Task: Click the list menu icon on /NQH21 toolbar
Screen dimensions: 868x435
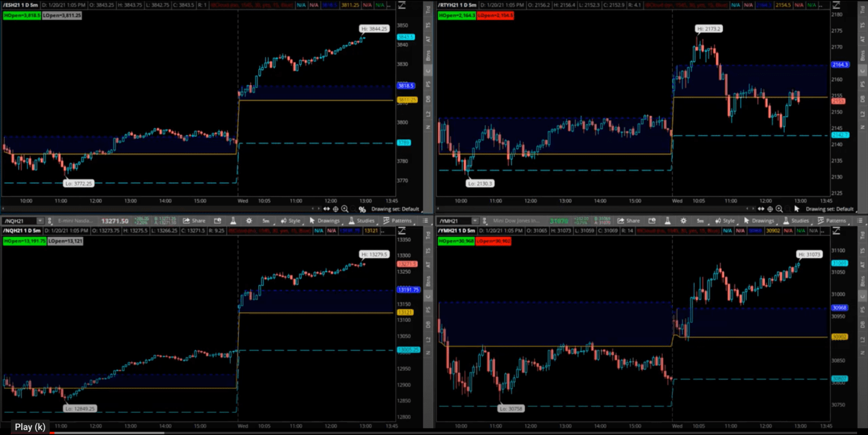Action: click(x=426, y=221)
